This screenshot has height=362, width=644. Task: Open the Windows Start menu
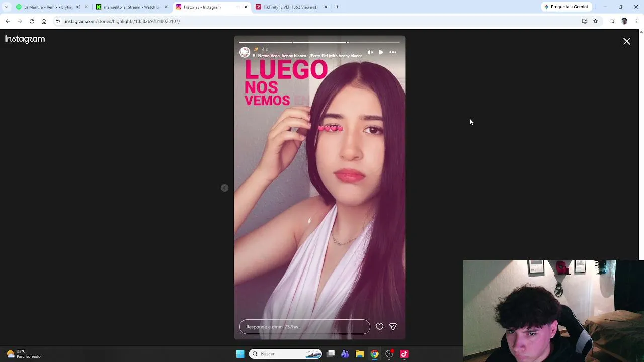(x=240, y=354)
